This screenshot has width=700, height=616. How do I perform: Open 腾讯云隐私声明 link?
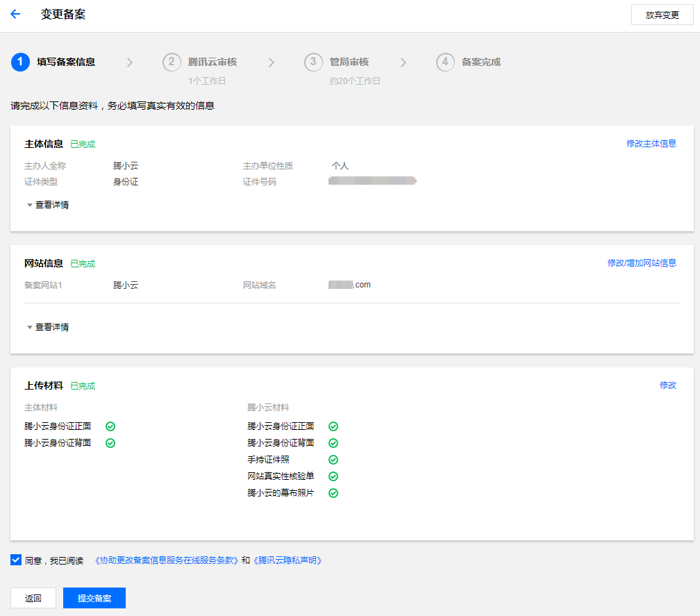[287, 560]
